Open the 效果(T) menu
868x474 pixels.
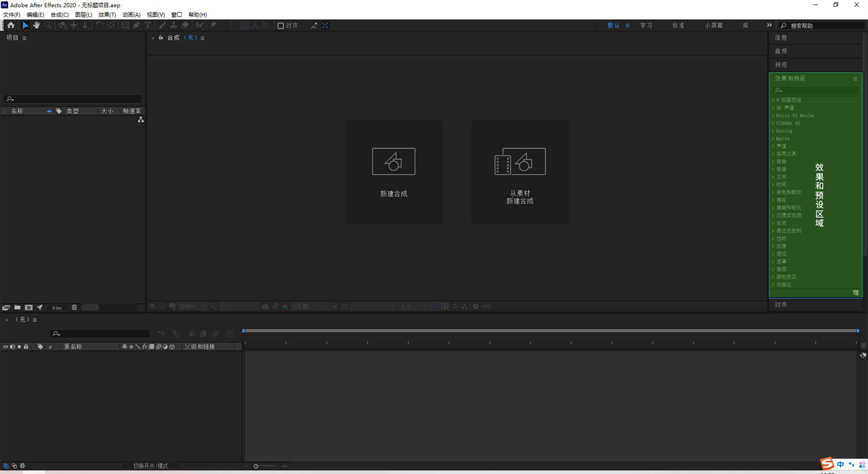[107, 15]
